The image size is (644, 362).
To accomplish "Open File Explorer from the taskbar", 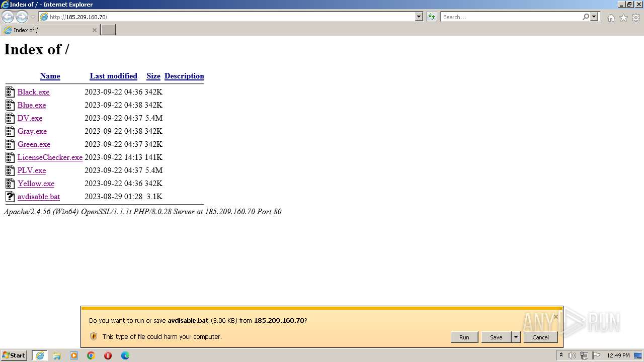I will point(57,355).
